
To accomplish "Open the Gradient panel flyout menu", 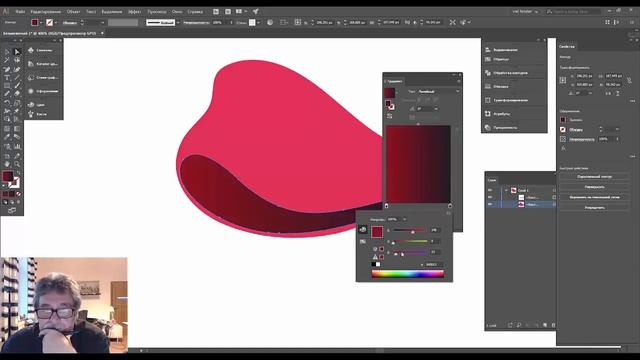I will click(459, 82).
